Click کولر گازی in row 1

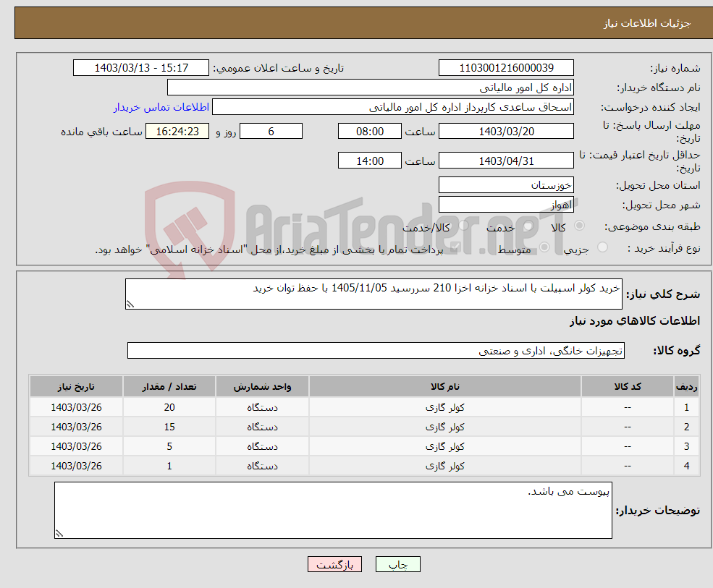point(445,407)
